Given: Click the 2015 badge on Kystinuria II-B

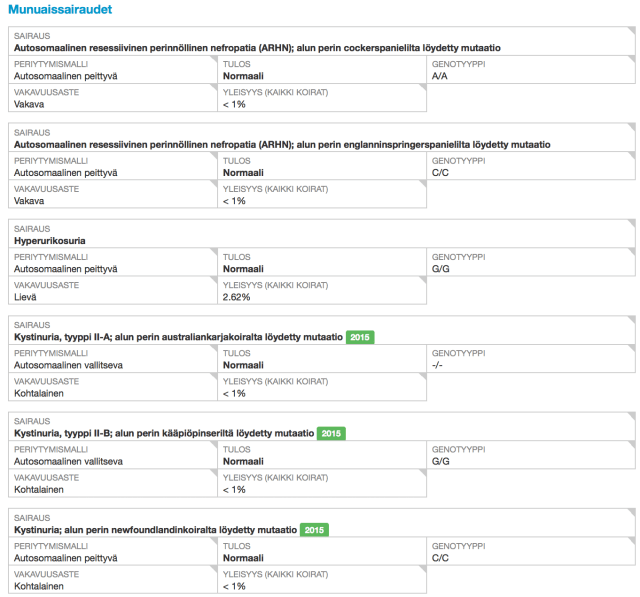Looking at the screenshot, I should coord(332,433).
